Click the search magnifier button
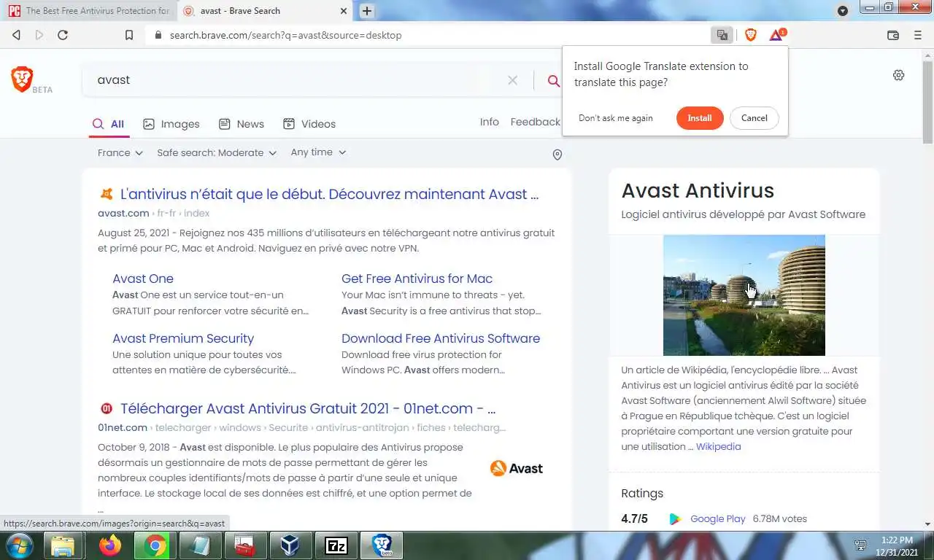The image size is (934, 560). click(x=554, y=80)
